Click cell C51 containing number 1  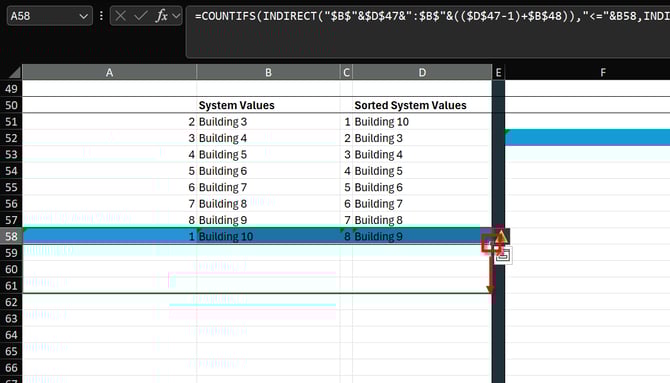tap(346, 121)
